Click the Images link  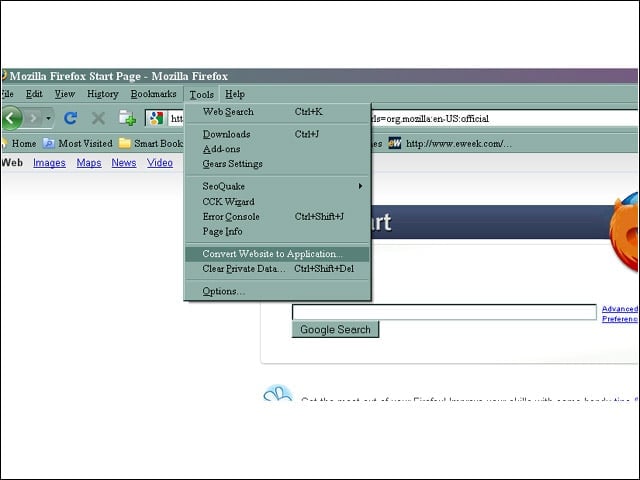coord(49,163)
